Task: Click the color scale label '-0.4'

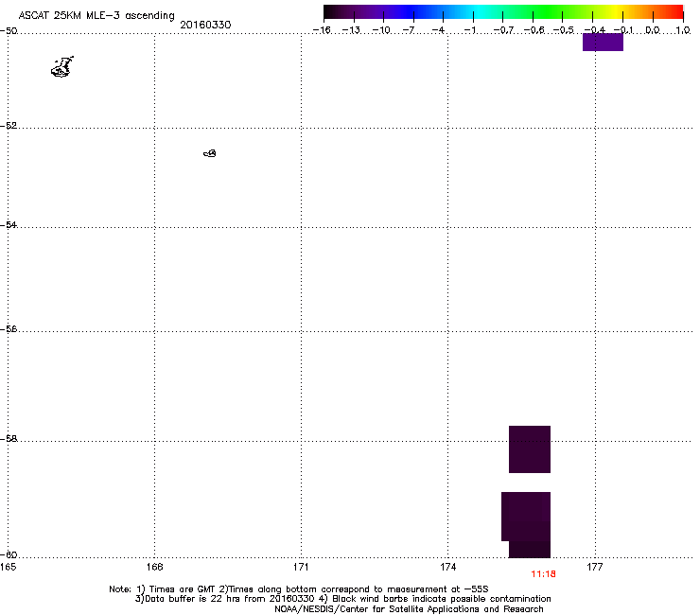Action: pyautogui.click(x=595, y=30)
